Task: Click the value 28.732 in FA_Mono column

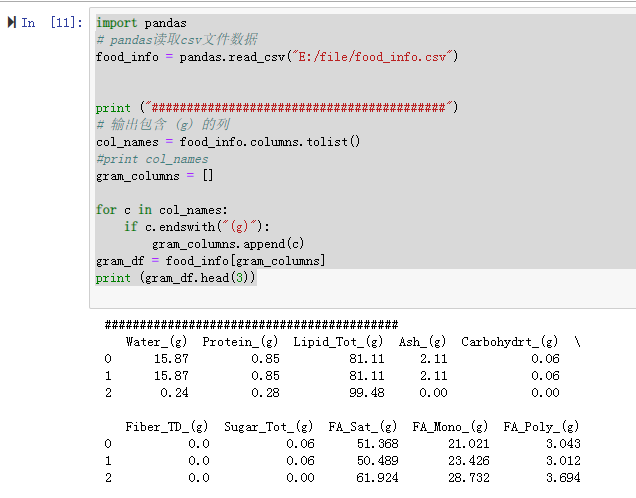Action: [x=468, y=478]
